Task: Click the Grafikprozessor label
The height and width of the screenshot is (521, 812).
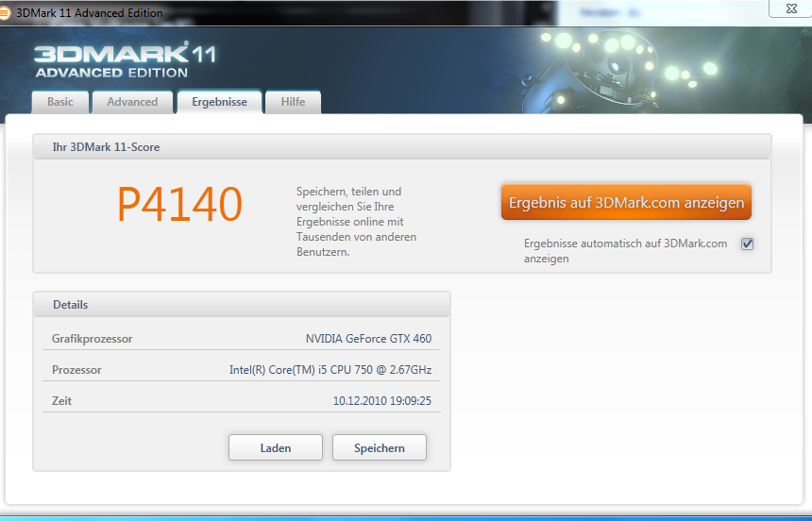Action: coord(93,339)
